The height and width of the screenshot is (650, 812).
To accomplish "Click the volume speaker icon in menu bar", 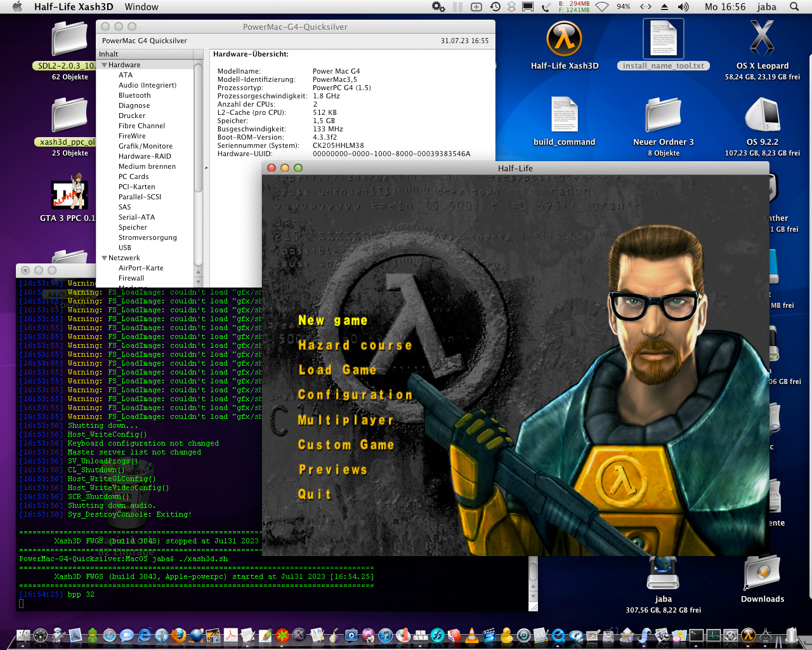I will [683, 6].
